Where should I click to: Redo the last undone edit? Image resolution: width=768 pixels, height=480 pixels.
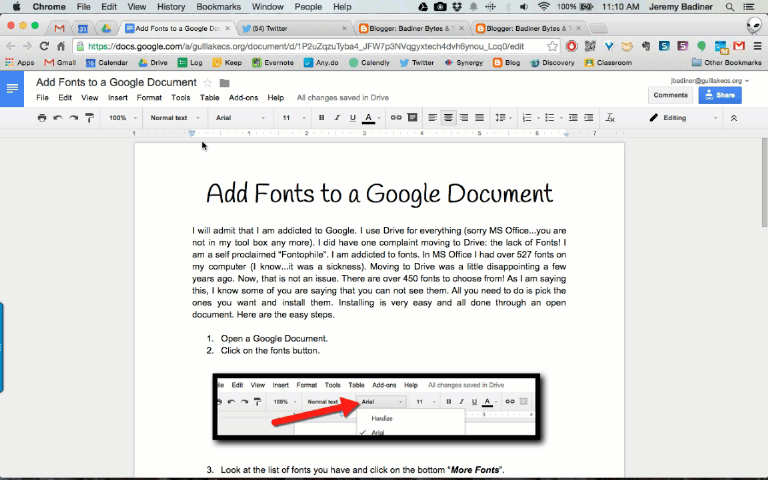(73, 118)
